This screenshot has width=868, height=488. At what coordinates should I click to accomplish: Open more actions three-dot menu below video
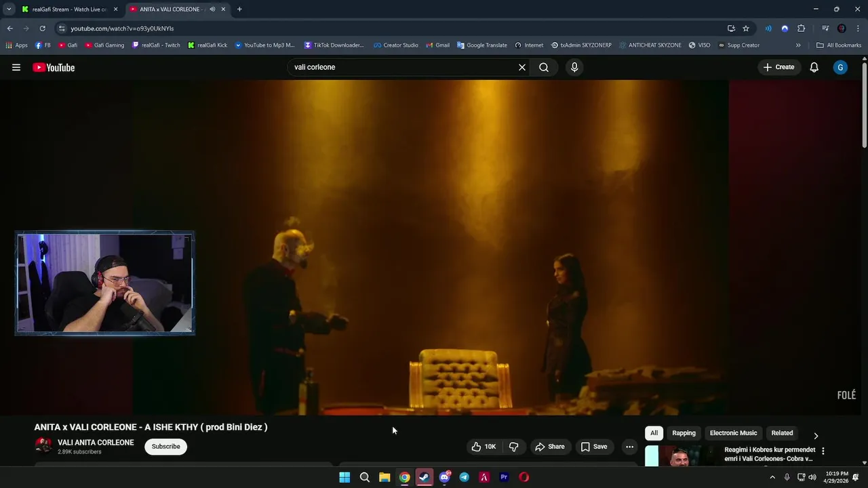(x=629, y=447)
